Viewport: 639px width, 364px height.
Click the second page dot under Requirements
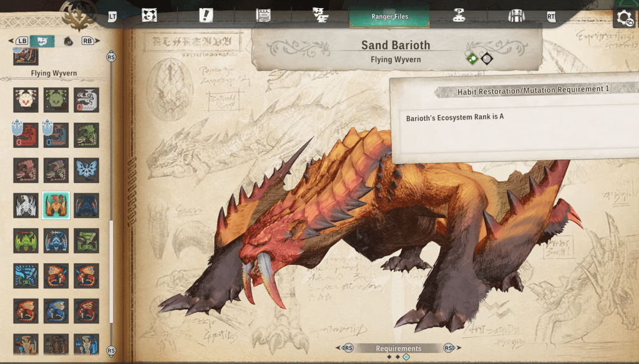pos(397,356)
